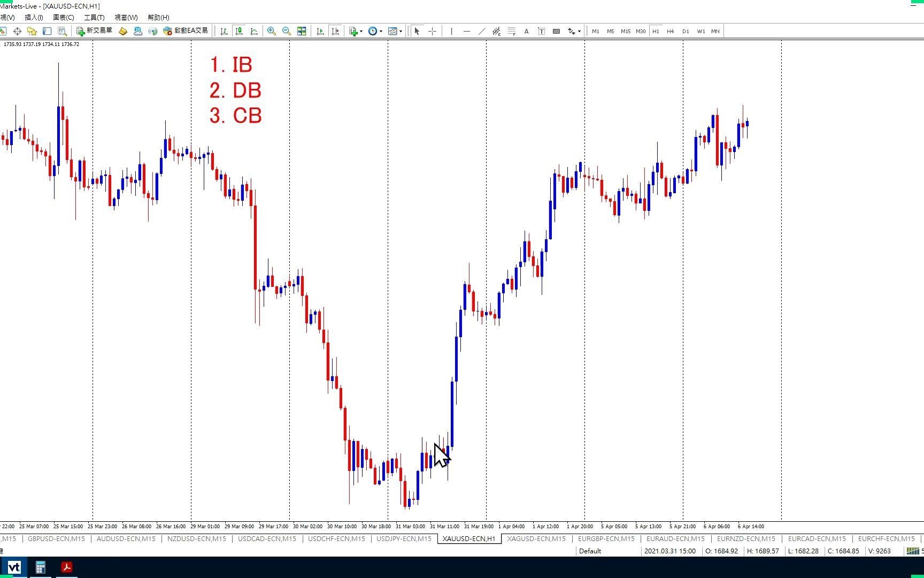Zoom out of the chart
Image resolution: width=924 pixels, height=578 pixels.
(287, 31)
